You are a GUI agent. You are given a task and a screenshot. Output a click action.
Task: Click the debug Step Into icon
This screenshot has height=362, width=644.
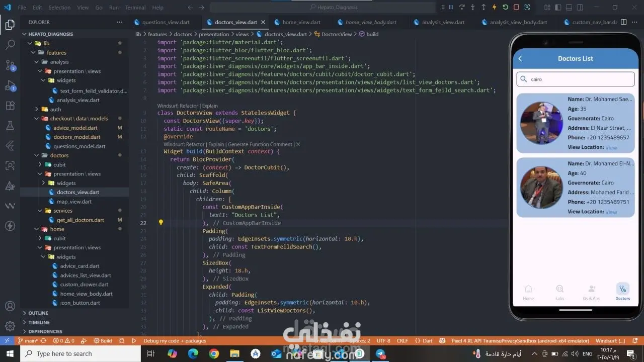472,7
